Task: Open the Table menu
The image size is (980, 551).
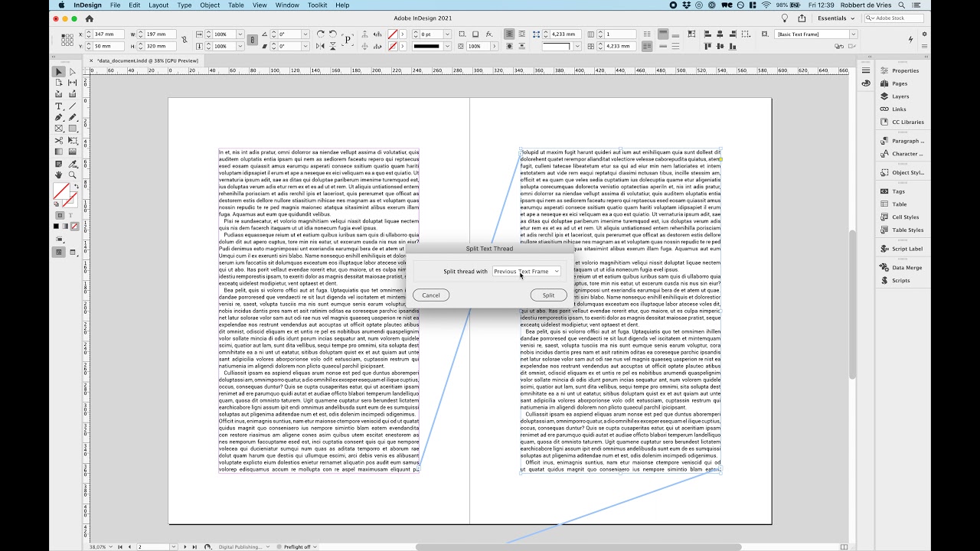Action: coord(236,5)
